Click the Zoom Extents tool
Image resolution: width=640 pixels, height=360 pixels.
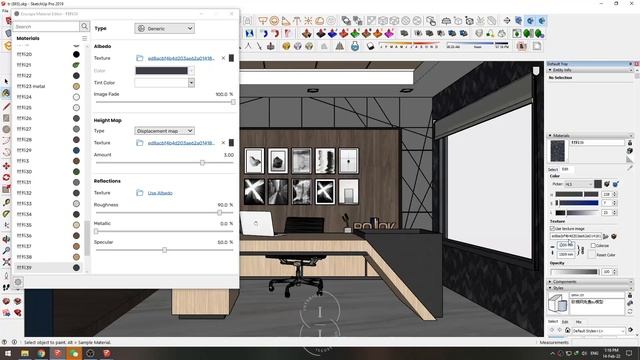pyautogui.click(x=6, y=262)
